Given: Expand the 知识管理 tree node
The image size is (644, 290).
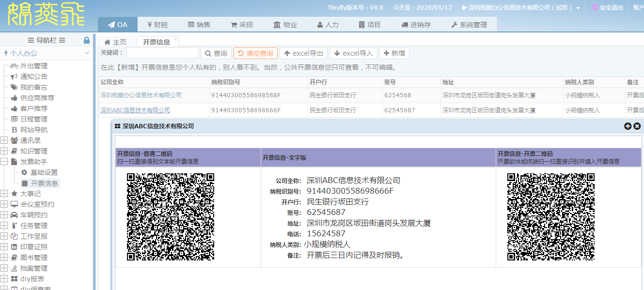Looking at the screenshot, I should 4,151.
